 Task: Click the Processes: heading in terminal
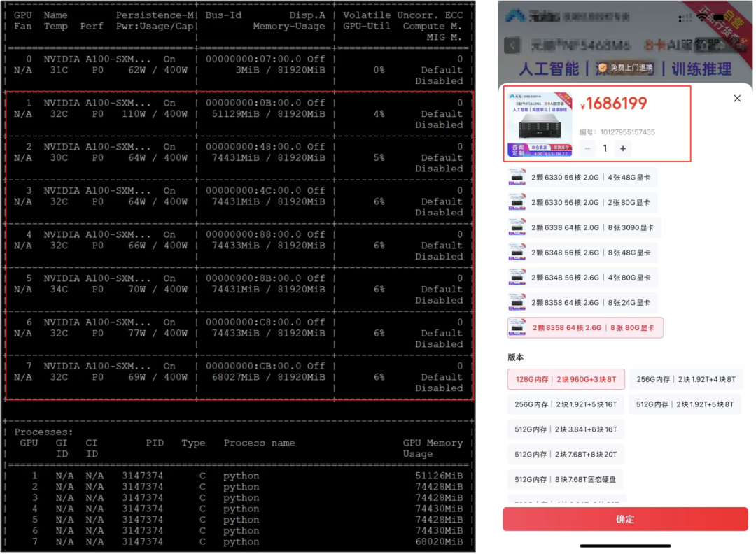coord(43,432)
